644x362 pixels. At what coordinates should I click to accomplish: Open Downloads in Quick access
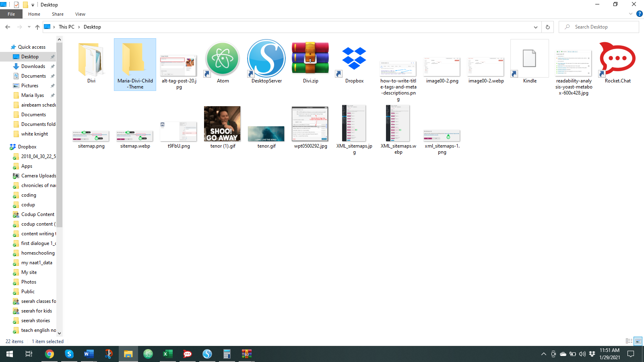coord(33,66)
